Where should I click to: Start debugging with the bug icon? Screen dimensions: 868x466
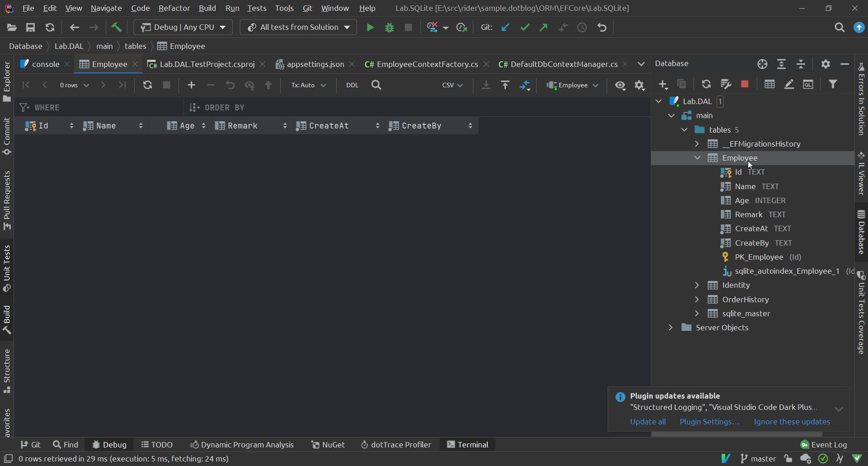tap(389, 27)
